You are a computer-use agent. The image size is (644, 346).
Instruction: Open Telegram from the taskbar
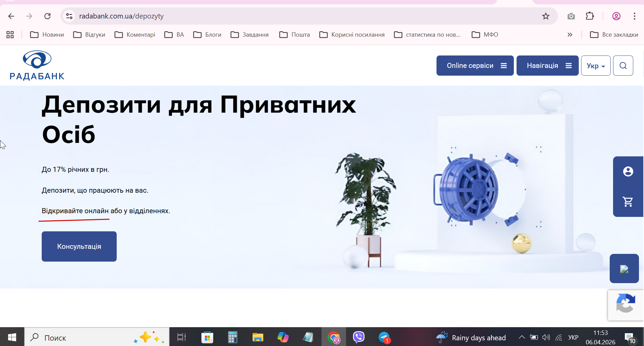[x=384, y=337]
